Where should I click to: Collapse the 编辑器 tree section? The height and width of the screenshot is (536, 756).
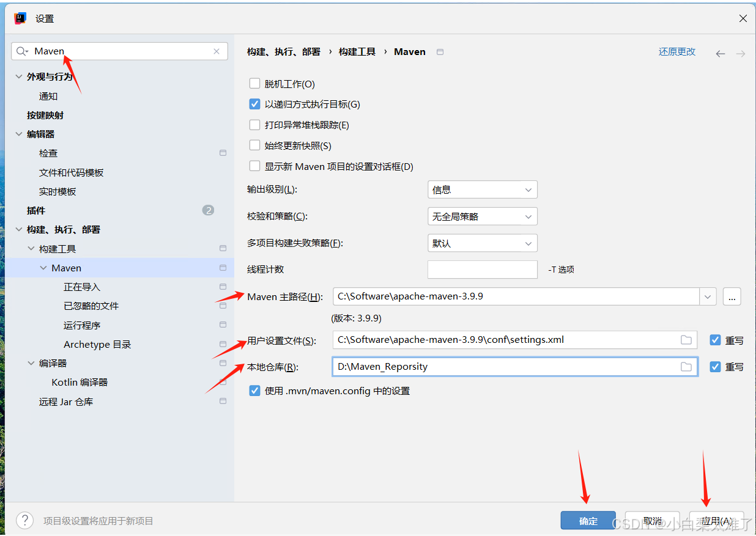[x=19, y=134]
